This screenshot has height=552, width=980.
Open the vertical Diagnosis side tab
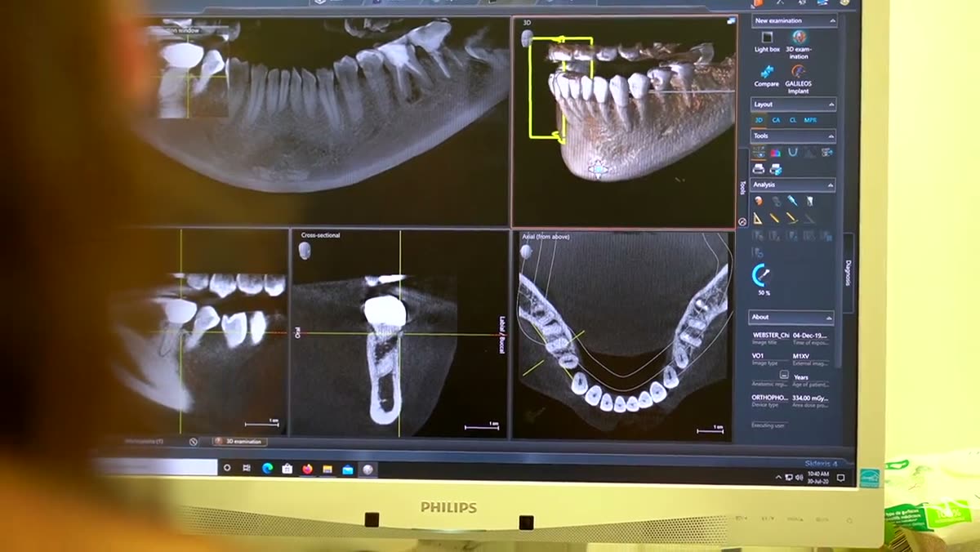click(x=848, y=272)
